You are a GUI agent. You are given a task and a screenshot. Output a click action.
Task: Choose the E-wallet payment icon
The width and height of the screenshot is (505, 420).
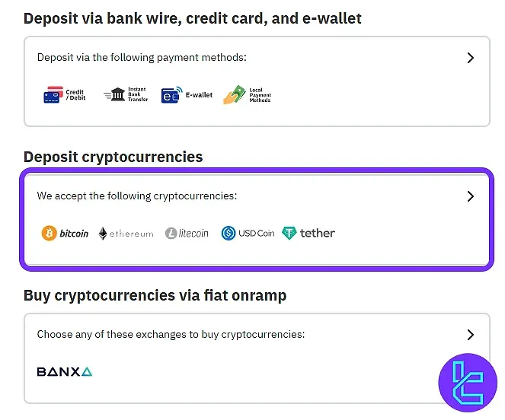coord(187,95)
